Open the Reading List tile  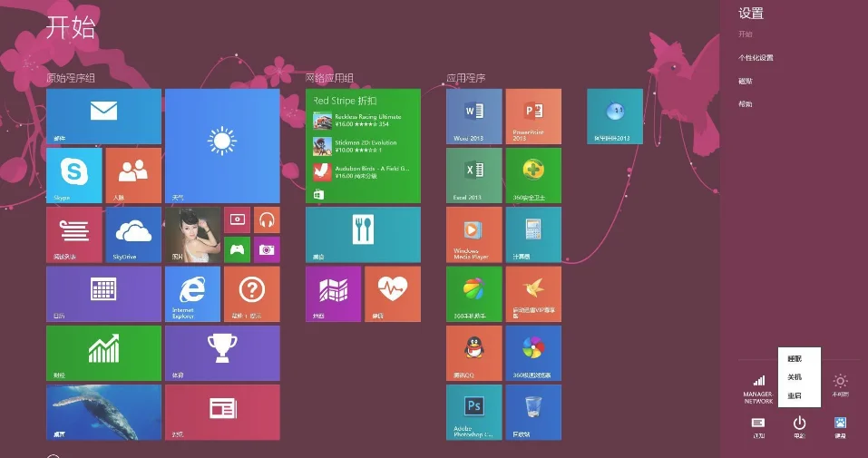74,235
